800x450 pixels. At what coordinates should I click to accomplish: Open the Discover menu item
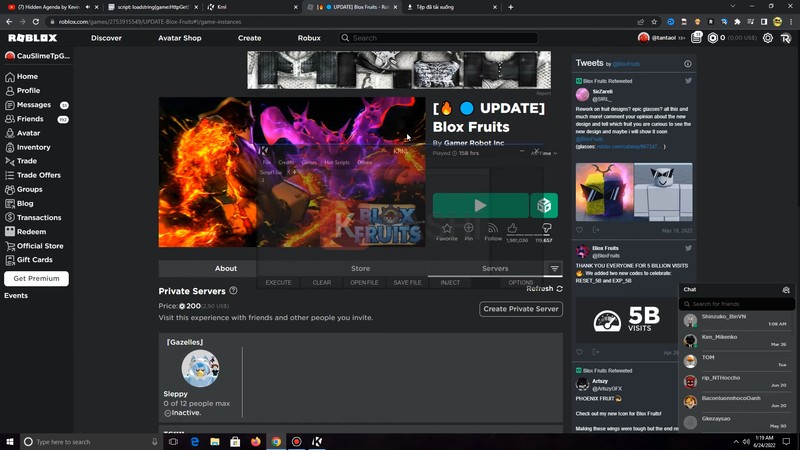click(x=106, y=38)
